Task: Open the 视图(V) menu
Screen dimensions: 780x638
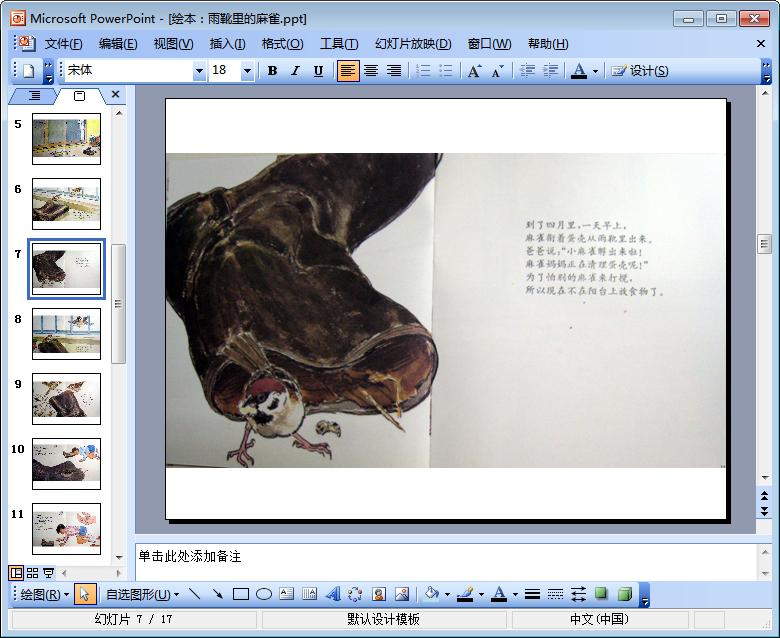Action: click(173, 44)
